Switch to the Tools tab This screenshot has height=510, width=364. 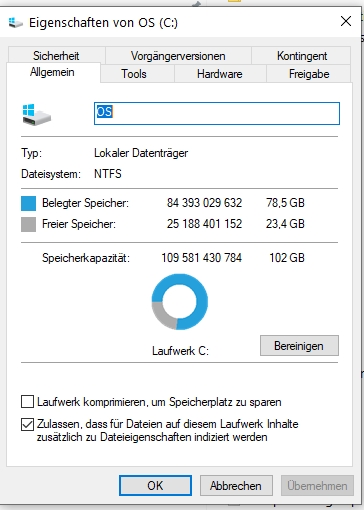[134, 74]
